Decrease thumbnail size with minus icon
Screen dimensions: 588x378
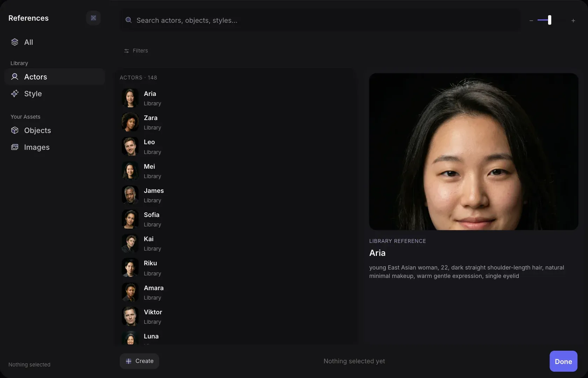[531, 21]
